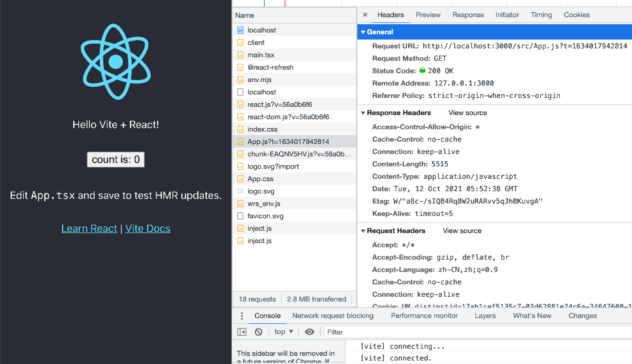Click the Request URL value

pyautogui.click(x=525, y=46)
